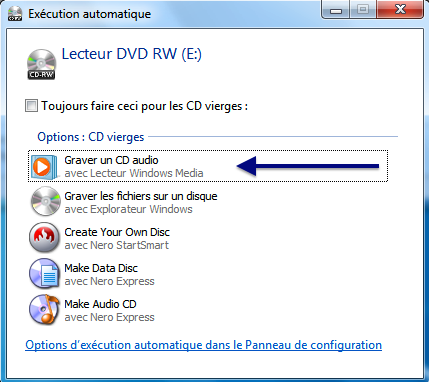
Task: Click avec Nero StartSmart subtitle text
Action: tap(116, 245)
